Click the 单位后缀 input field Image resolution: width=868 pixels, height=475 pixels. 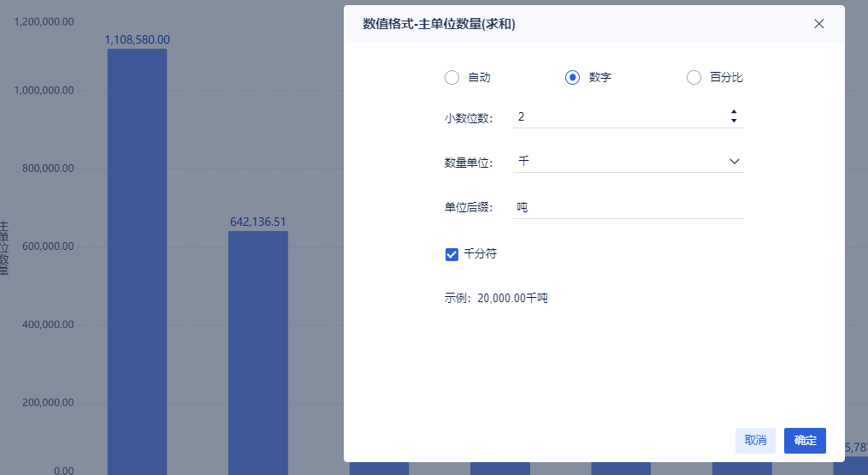click(629, 207)
